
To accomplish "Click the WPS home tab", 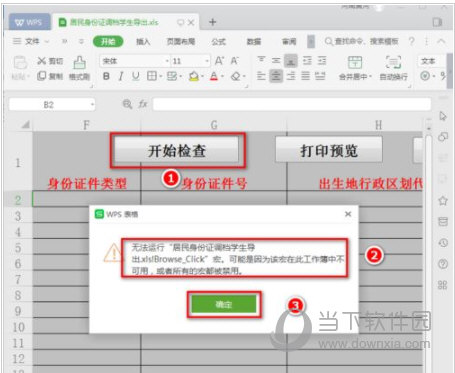I will coord(29,22).
